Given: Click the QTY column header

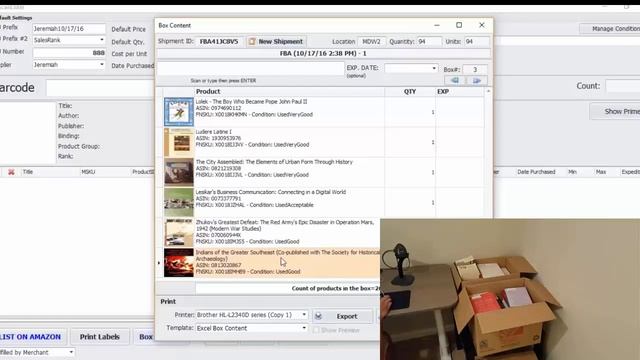Looking at the screenshot, I should coord(410,92).
